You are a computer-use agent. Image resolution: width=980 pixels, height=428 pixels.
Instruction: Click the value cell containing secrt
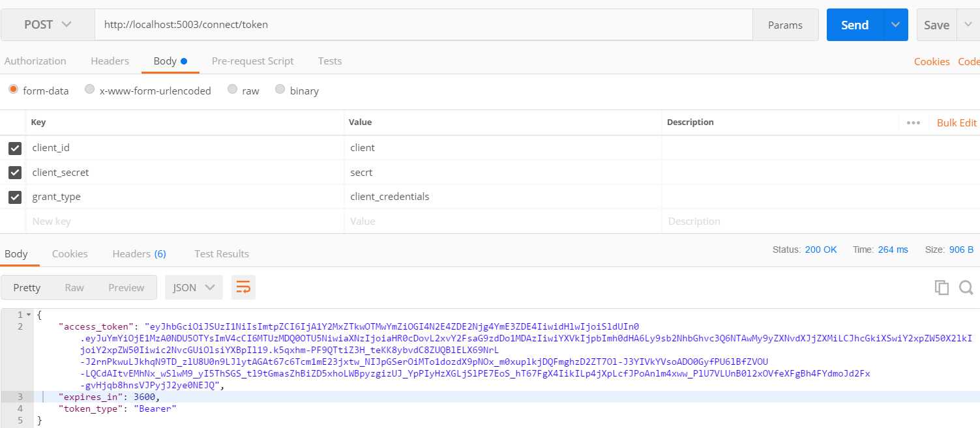pos(502,173)
